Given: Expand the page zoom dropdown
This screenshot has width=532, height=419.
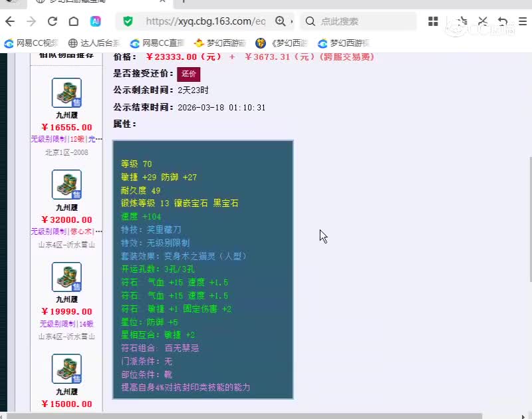Looking at the screenshot, I should tap(291, 21).
